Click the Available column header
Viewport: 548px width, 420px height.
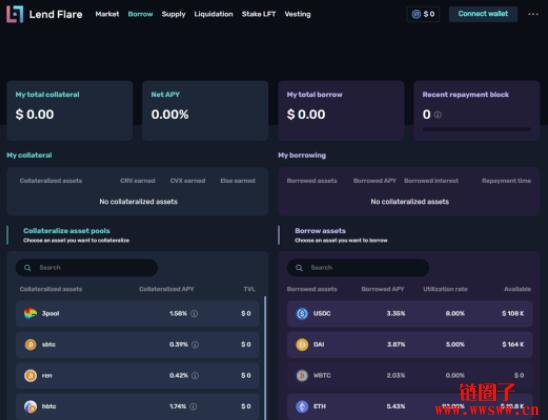[x=517, y=289]
